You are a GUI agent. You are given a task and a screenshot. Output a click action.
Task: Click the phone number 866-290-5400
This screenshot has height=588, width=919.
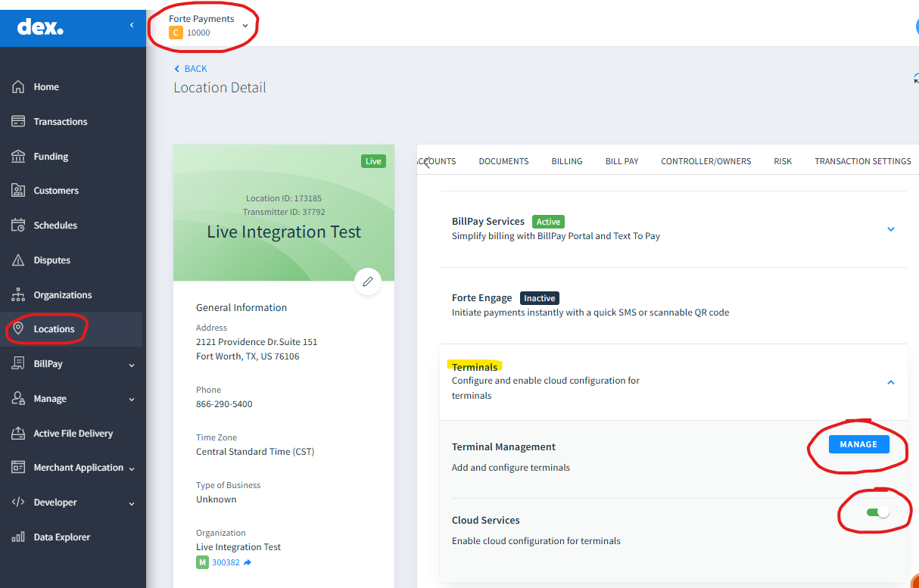tap(224, 404)
